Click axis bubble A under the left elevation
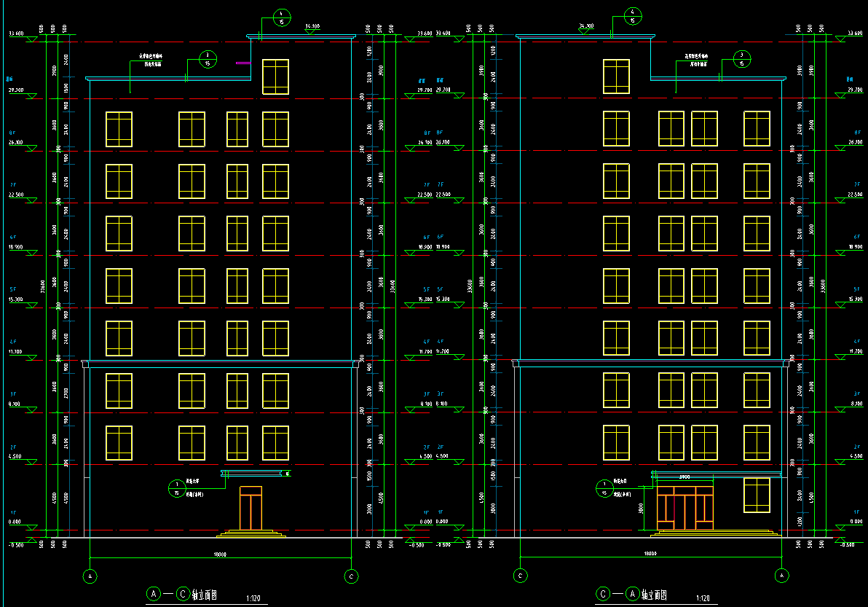868x607 pixels. [x=90, y=576]
